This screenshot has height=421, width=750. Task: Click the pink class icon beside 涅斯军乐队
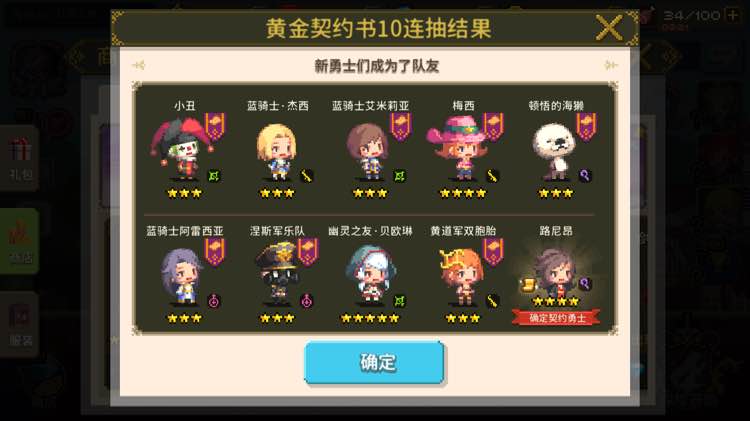307,301
